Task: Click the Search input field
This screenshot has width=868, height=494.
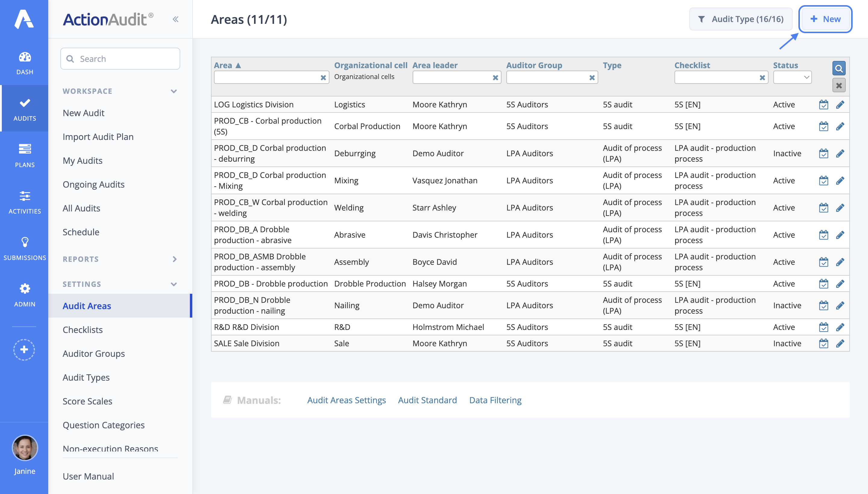Action: click(x=120, y=59)
